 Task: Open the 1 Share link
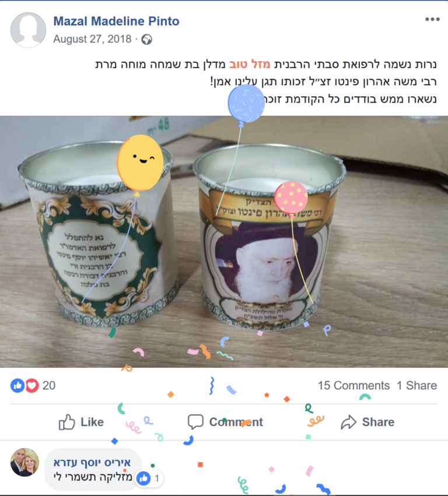[x=416, y=386]
